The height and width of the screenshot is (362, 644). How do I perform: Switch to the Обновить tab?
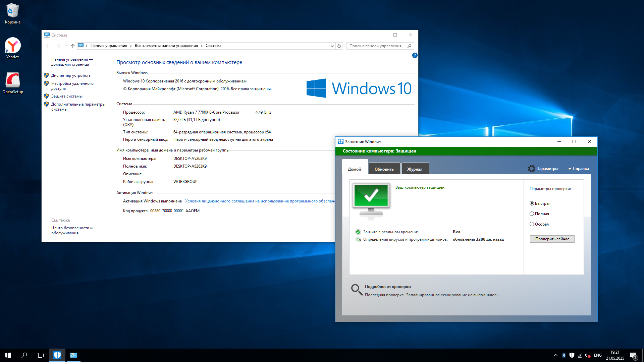tap(384, 169)
